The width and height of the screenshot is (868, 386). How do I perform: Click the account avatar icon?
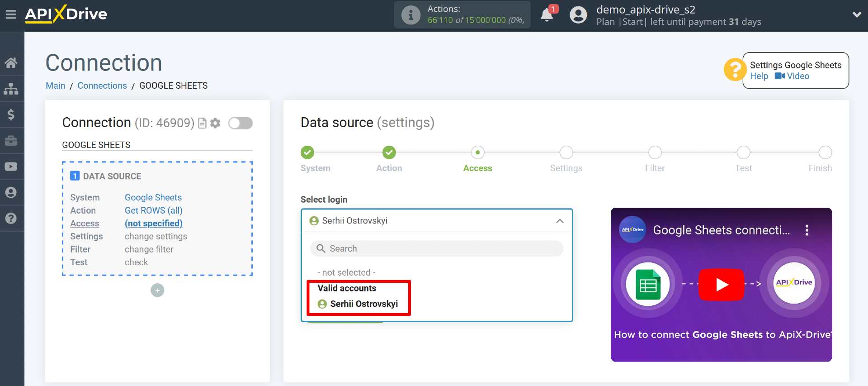click(x=578, y=15)
